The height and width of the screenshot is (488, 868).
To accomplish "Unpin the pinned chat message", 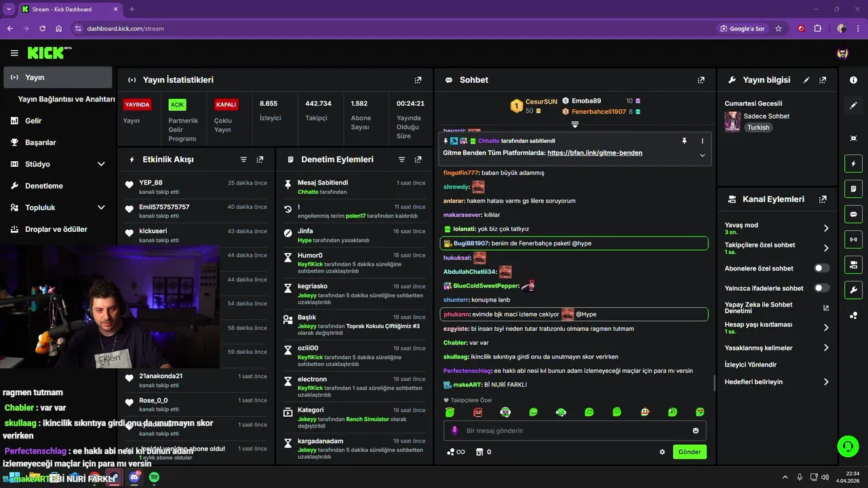I will 684,141.
